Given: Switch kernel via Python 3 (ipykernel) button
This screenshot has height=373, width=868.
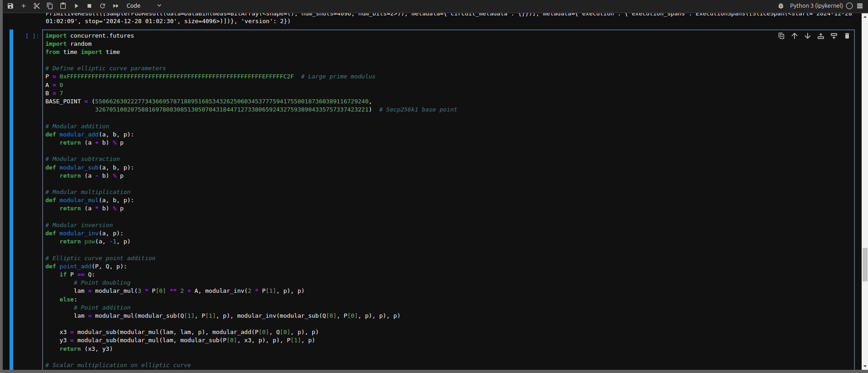Looking at the screenshot, I should [816, 6].
